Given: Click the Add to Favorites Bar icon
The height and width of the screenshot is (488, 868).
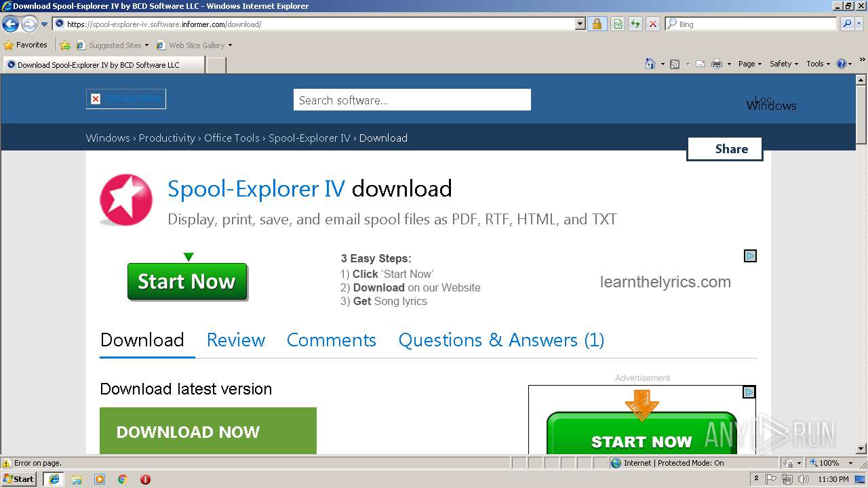Looking at the screenshot, I should [x=65, y=45].
